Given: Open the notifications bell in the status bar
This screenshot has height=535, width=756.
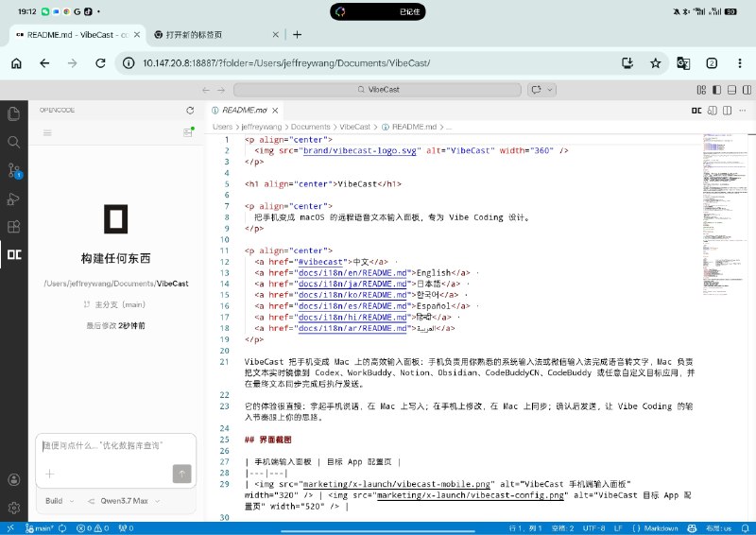Looking at the screenshot, I should click(747, 528).
